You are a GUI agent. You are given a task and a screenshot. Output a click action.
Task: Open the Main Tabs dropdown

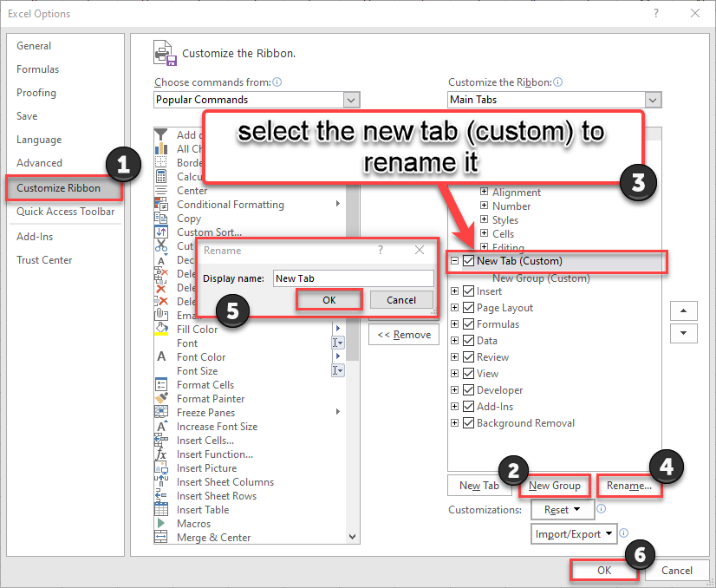(652, 100)
